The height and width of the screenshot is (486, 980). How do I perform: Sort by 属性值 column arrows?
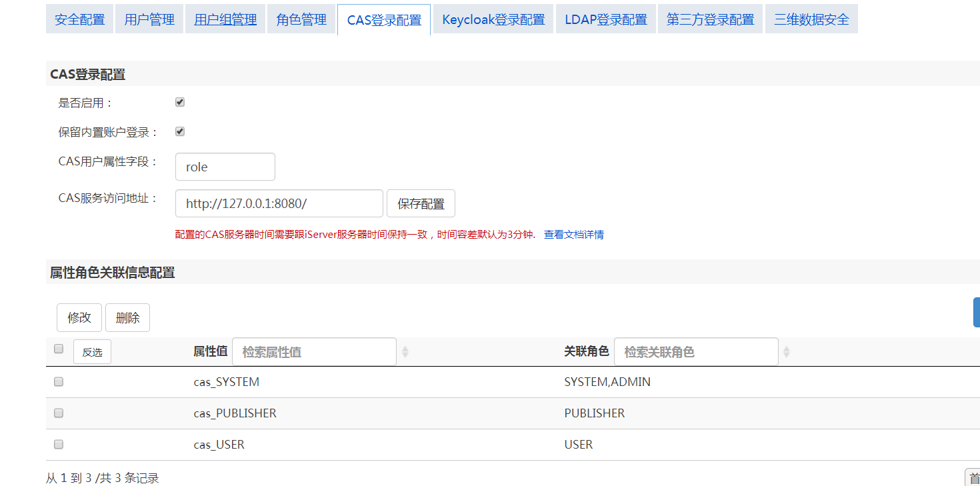(405, 352)
